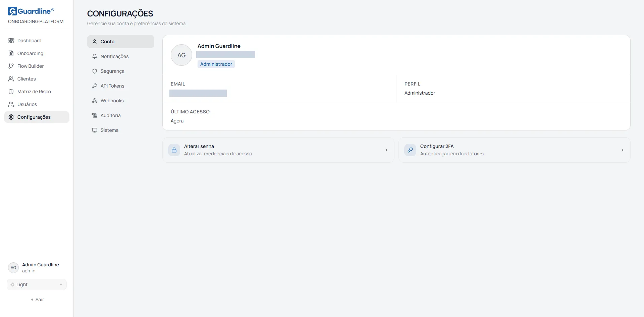Viewport: 644px width, 317px height.
Task: Click the large AG profile avatar
Action: (181, 55)
